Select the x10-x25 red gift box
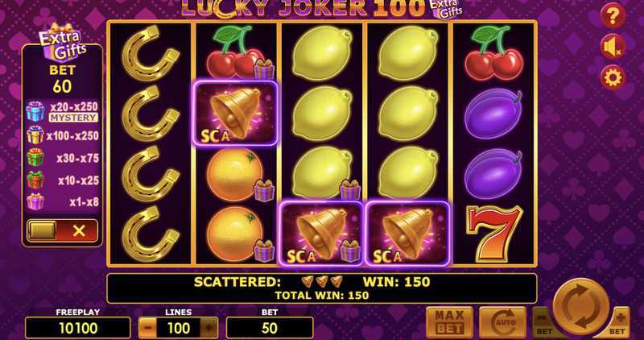 63,180
